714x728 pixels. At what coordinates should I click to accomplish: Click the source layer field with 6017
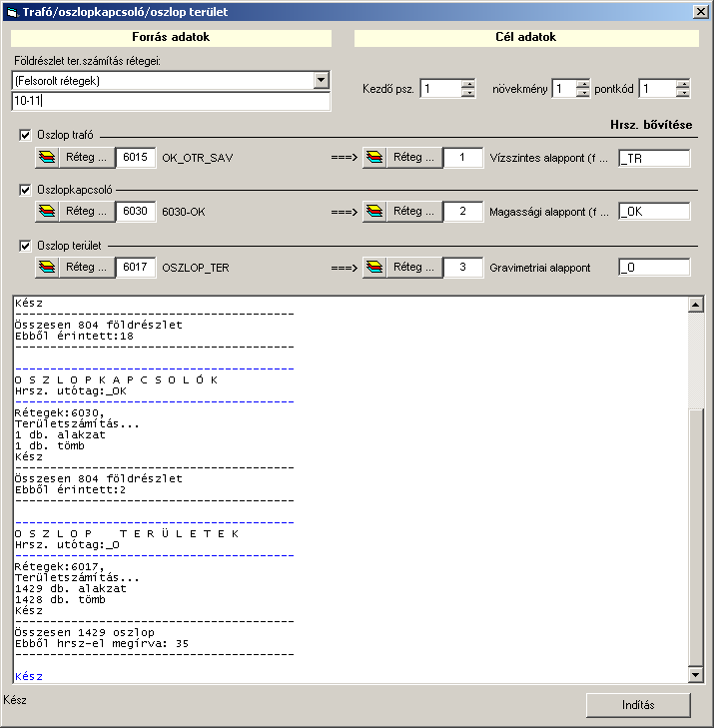tap(136, 267)
